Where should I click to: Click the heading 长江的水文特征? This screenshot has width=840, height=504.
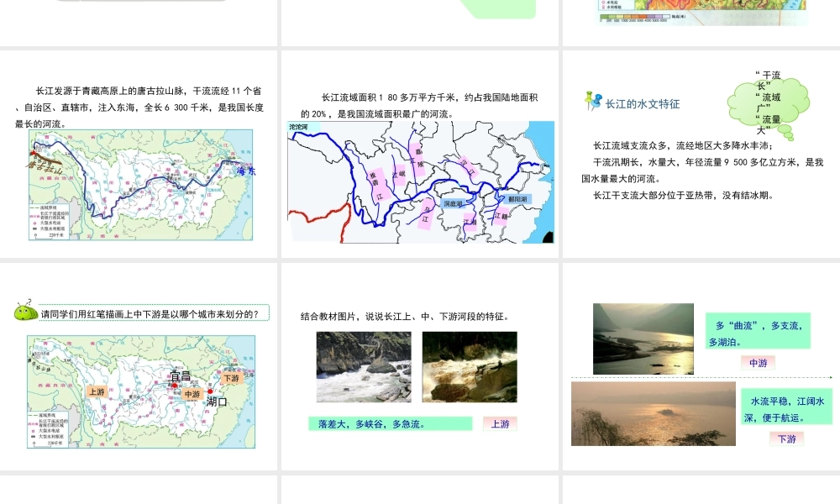(x=643, y=104)
